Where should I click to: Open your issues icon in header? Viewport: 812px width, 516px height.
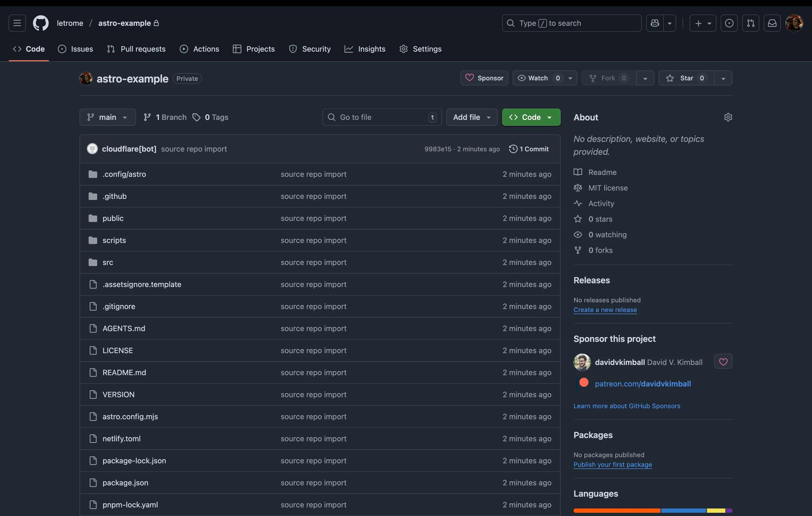pos(729,23)
